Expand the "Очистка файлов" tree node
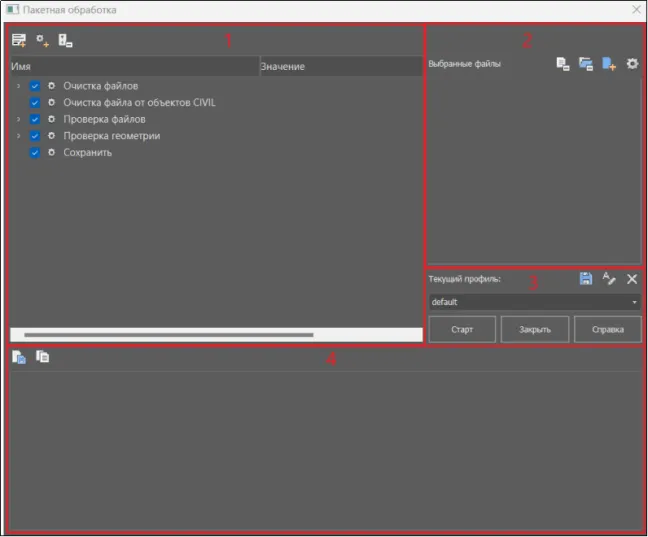Viewport: 648px width, 537px height. pos(18,86)
